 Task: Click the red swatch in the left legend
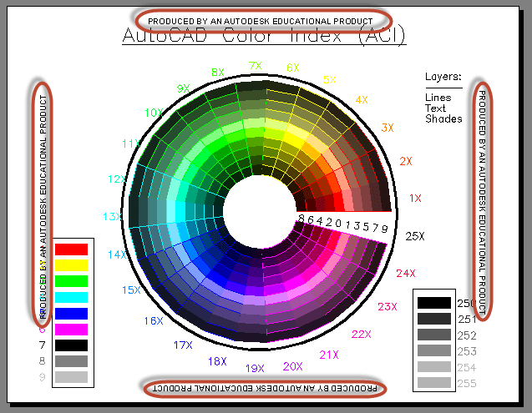coord(71,249)
